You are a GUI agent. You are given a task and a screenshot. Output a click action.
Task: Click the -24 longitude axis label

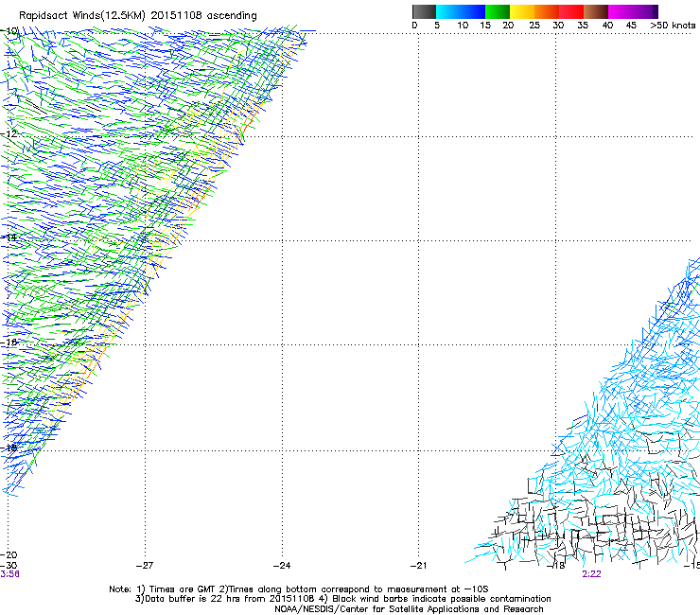(282, 566)
